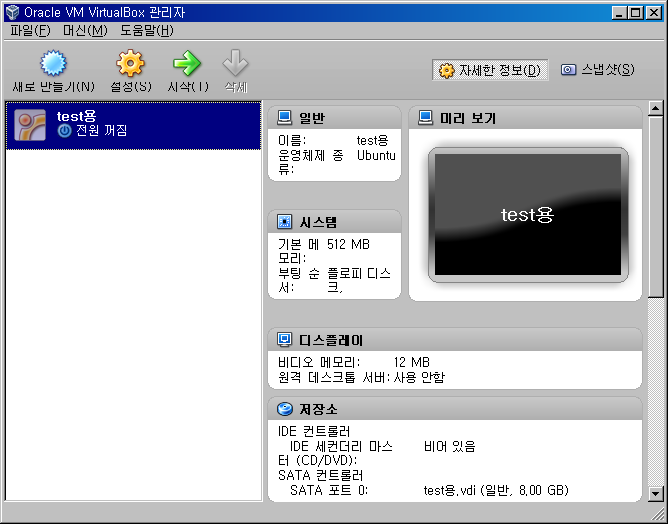This screenshot has width=668, height=524.
Task: Click the 원격 데스크톱 서버: label
Action: [334, 377]
